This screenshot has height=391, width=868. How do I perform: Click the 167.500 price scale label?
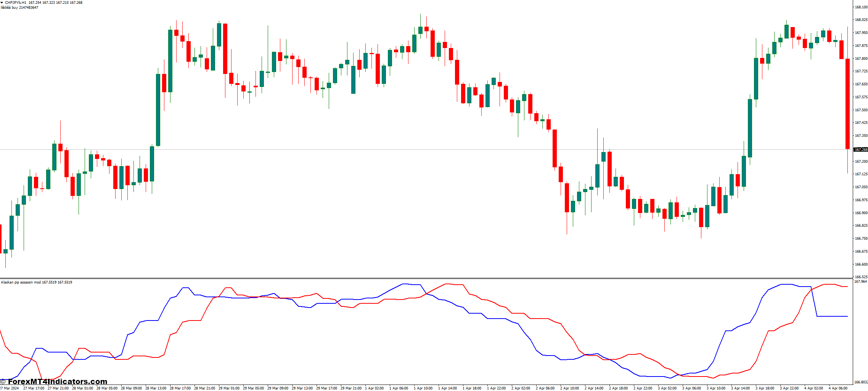coord(861,110)
